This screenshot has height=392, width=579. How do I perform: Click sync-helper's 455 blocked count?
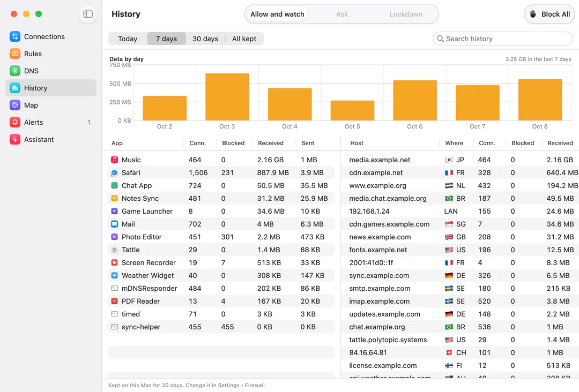pyautogui.click(x=227, y=327)
